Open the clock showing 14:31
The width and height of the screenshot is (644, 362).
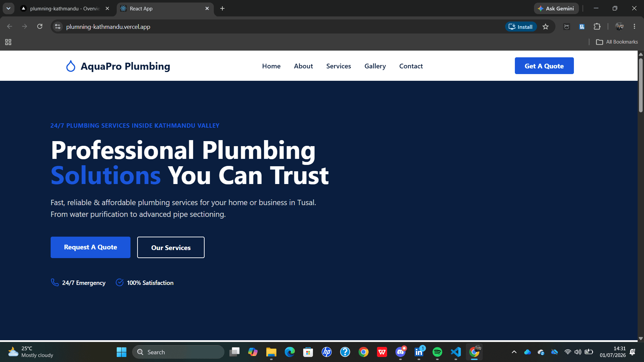tap(613, 352)
